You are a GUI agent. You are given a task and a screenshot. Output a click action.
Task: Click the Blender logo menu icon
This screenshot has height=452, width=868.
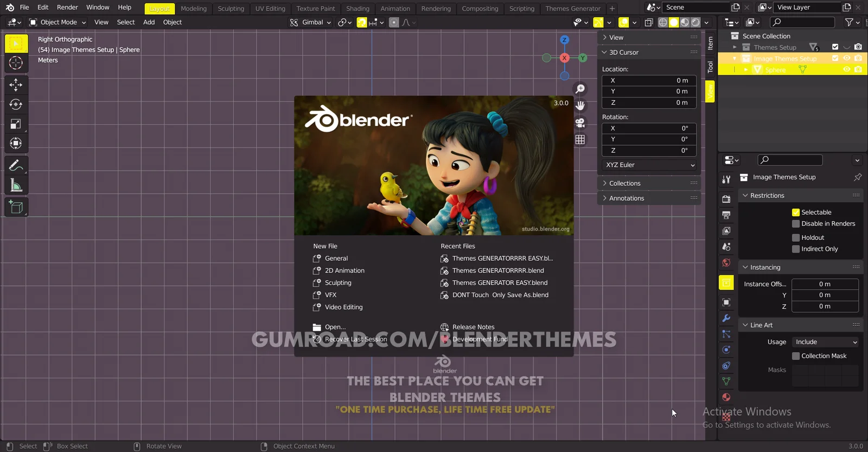pyautogui.click(x=10, y=8)
